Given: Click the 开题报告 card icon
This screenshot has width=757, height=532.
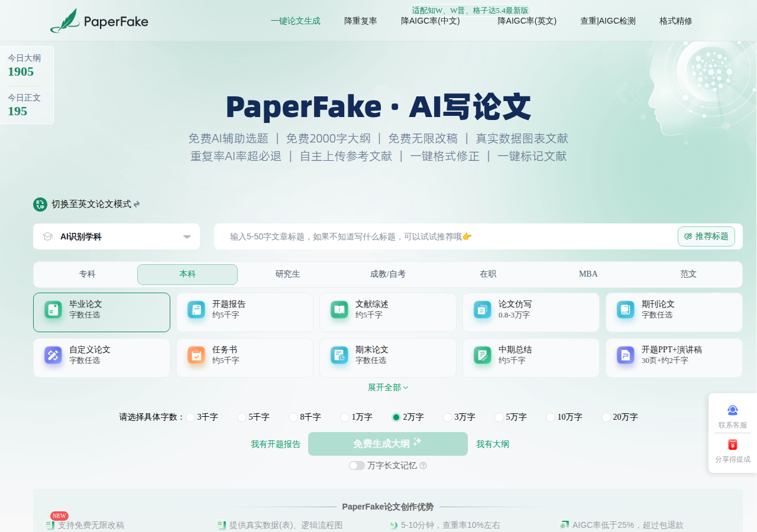Looking at the screenshot, I should coord(196,310).
